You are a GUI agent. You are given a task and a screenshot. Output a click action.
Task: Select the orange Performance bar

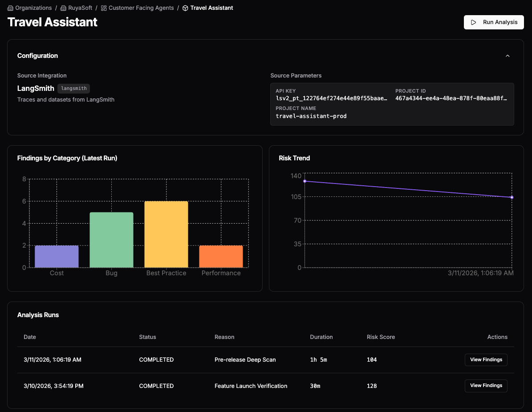tap(221, 257)
